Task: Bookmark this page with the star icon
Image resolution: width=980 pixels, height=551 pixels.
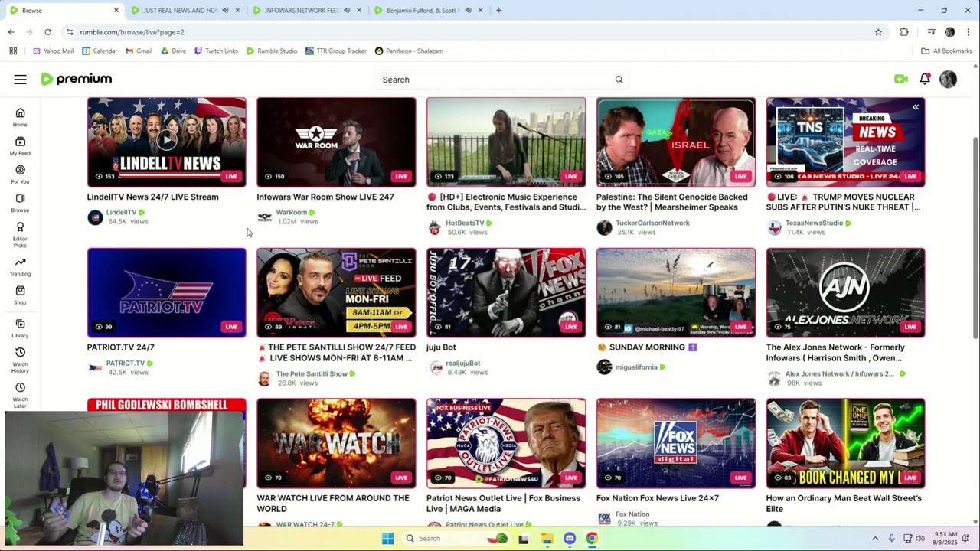Action: (x=878, y=32)
